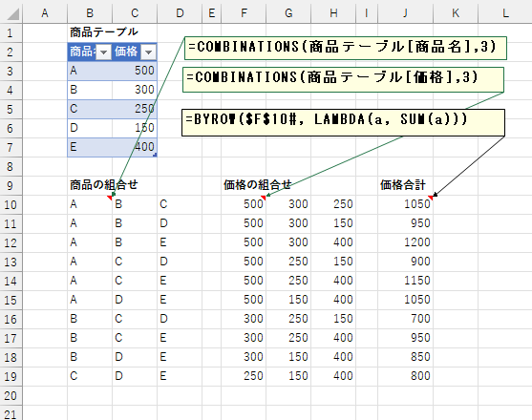
Task: Click the select-all corner triangle
Action: coord(13,14)
